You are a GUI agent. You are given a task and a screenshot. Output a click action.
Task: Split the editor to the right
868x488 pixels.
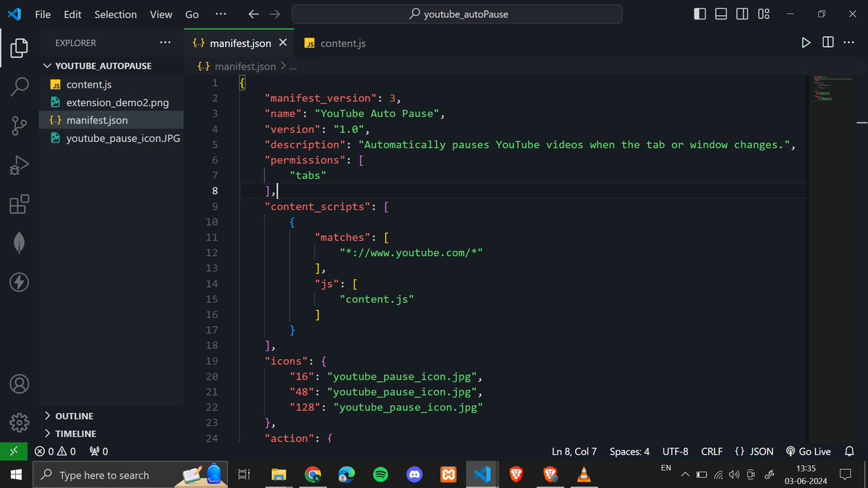coord(827,43)
